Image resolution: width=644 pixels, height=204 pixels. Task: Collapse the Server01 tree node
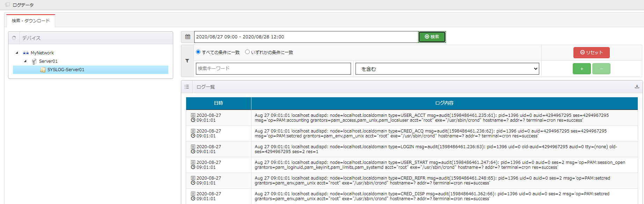point(25,61)
